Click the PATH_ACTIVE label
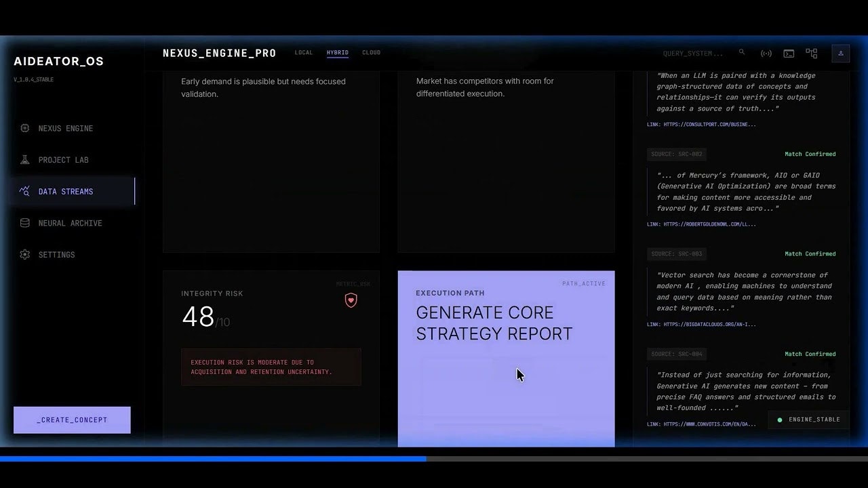The image size is (868, 488). pyautogui.click(x=584, y=284)
